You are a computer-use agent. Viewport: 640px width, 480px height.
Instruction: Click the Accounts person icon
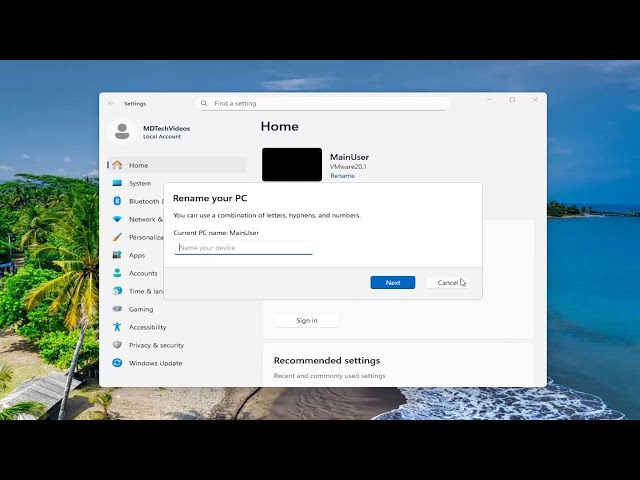[x=117, y=273]
